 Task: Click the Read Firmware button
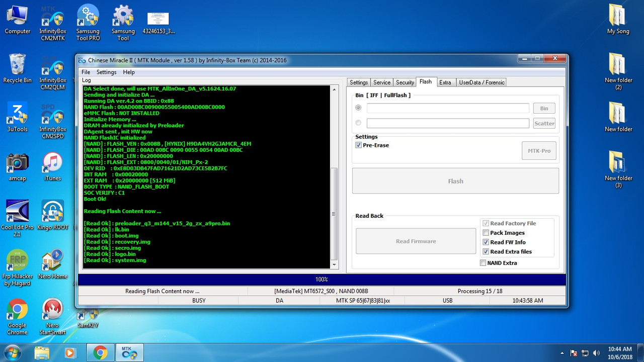(416, 241)
